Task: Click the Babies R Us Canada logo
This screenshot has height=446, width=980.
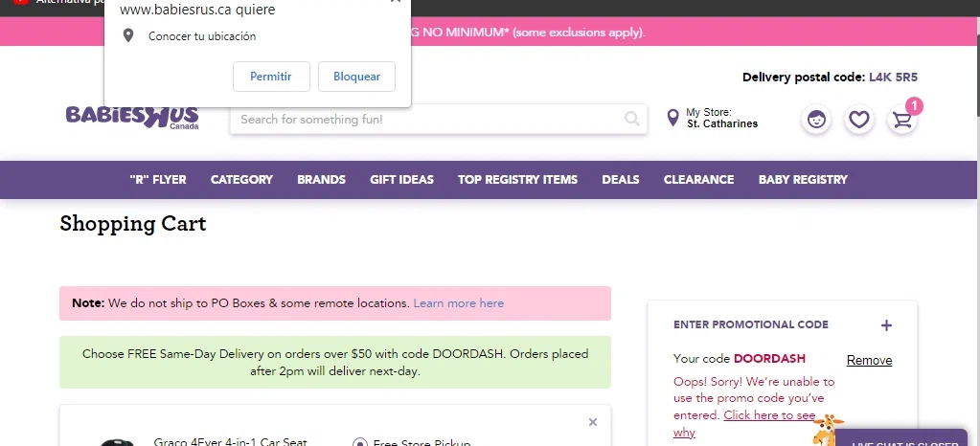Action: click(132, 117)
